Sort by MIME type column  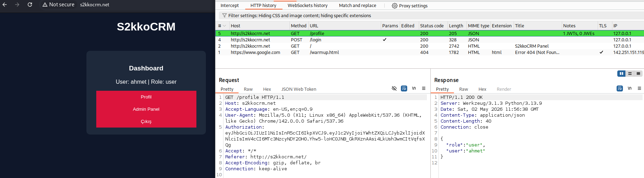(479, 26)
